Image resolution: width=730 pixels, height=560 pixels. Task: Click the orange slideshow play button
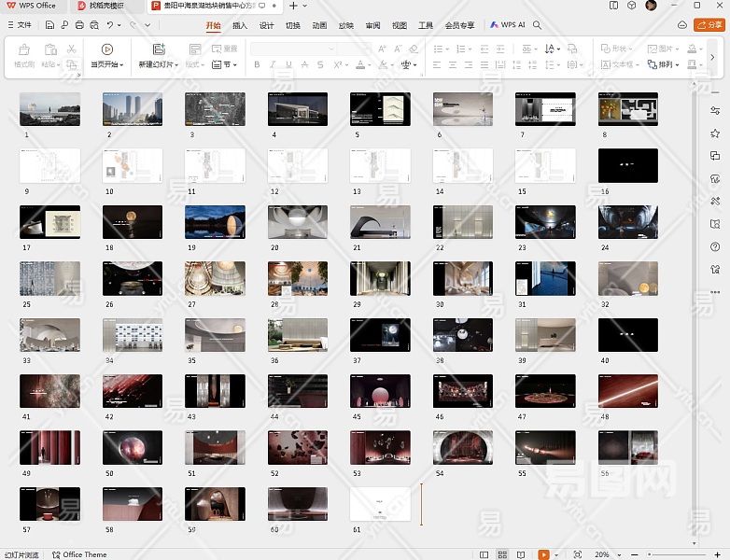click(543, 554)
